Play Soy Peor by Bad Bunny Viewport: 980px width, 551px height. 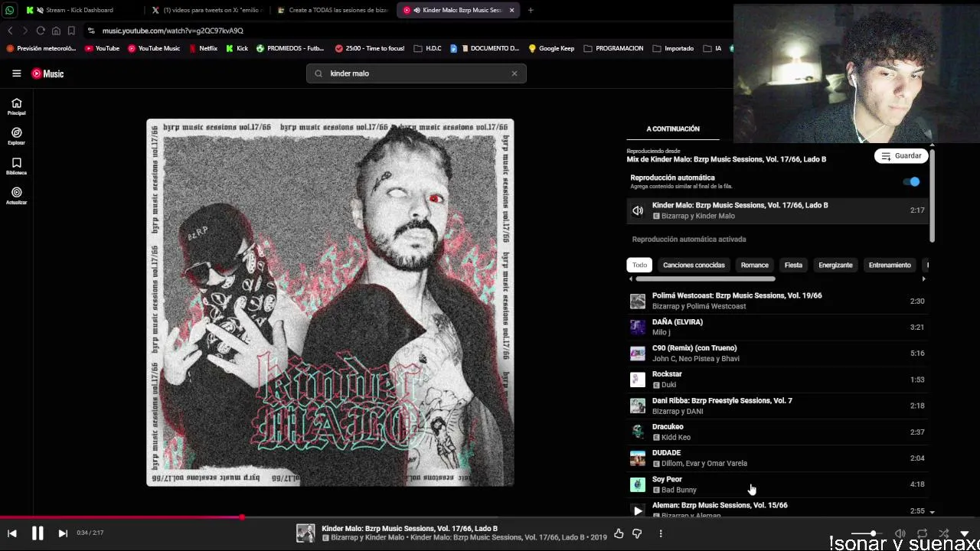point(777,484)
